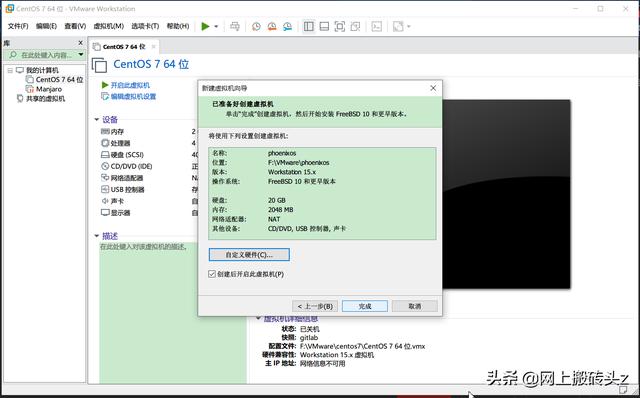
Task: Click the 开启此虚拟机 link
Action: click(x=130, y=85)
